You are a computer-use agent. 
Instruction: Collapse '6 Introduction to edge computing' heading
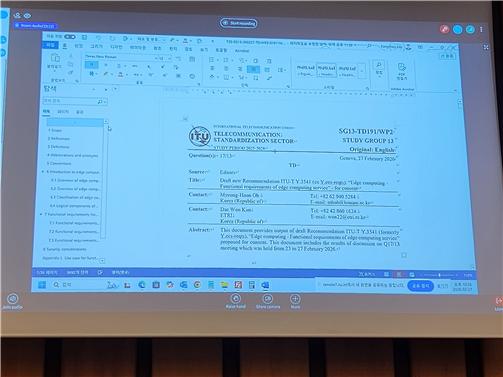[43, 172]
